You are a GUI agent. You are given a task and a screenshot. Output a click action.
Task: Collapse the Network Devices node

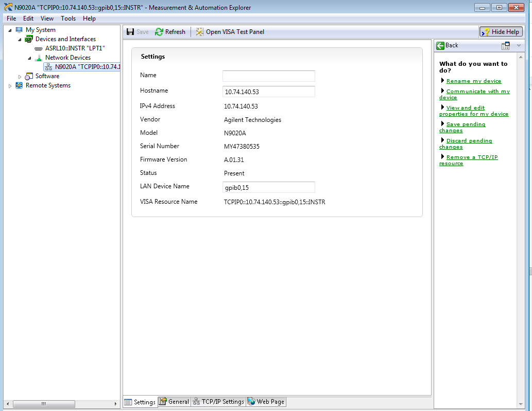click(29, 58)
